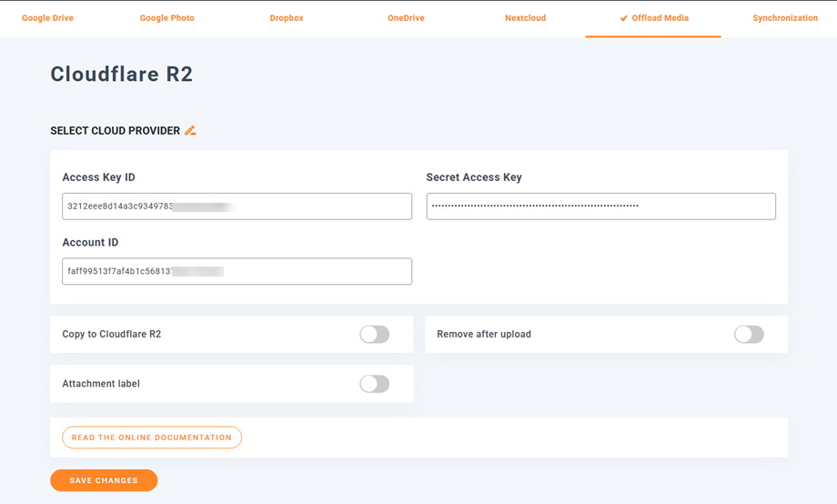This screenshot has height=504, width=837.
Task: Open the Dropbox tab
Action: coord(287,18)
